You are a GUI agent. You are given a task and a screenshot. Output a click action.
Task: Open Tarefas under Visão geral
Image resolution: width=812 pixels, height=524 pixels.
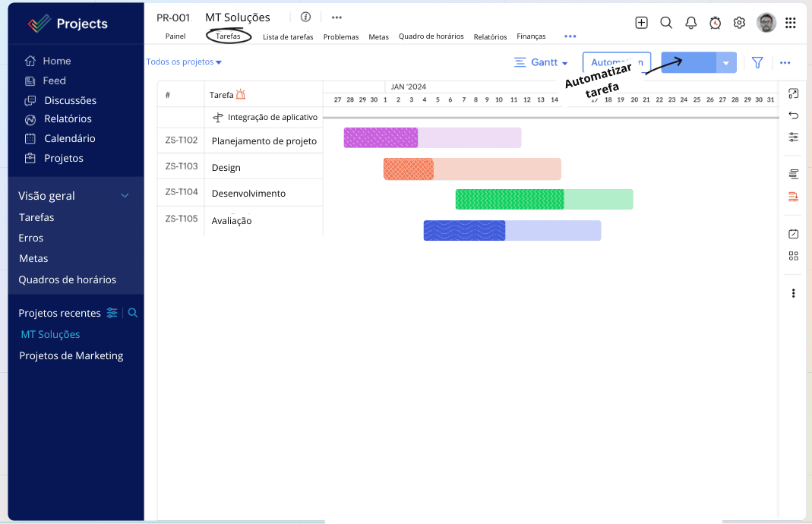tap(36, 217)
